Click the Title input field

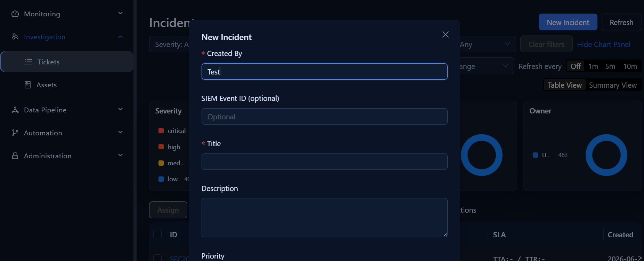click(x=324, y=161)
